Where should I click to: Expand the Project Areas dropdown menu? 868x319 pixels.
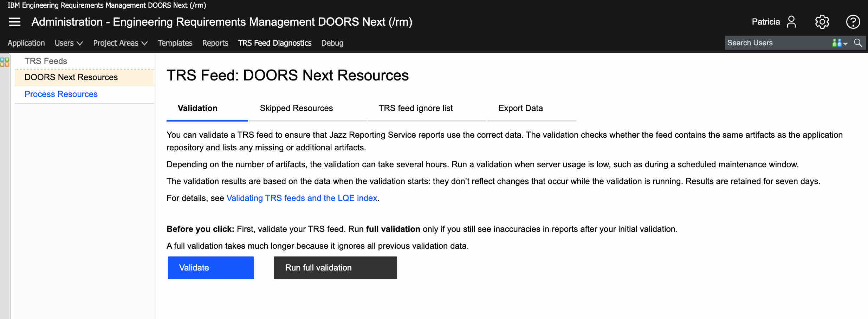pos(120,43)
